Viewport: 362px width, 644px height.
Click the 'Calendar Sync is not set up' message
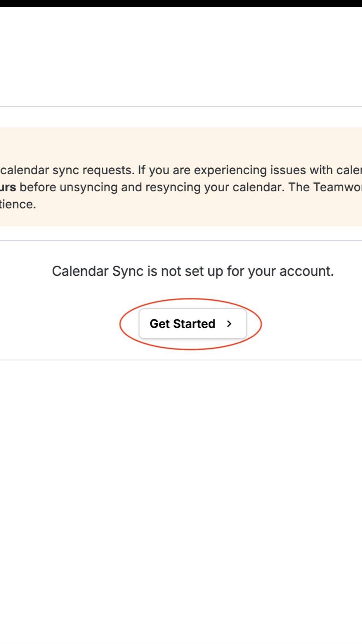(193, 271)
